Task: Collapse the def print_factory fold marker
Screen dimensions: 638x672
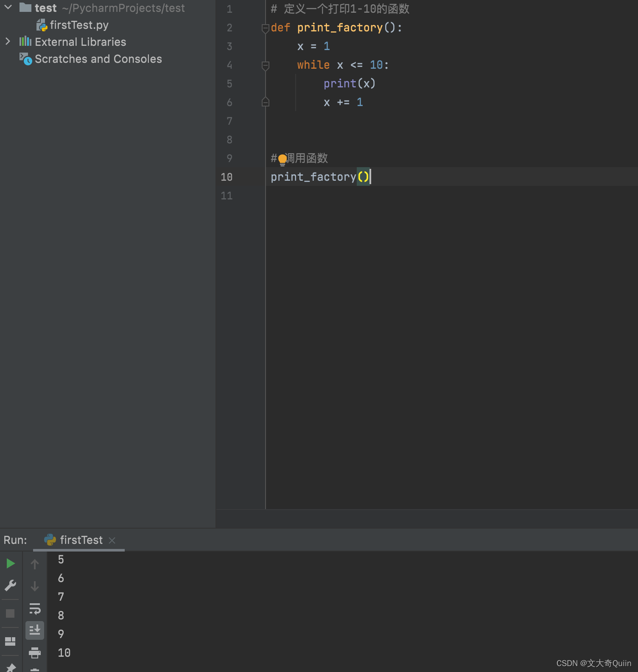Action: (266, 28)
